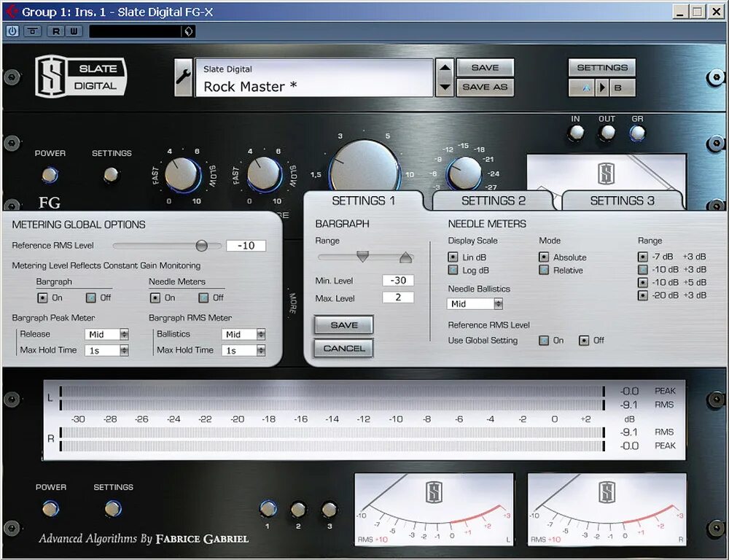The width and height of the screenshot is (729, 560).
Task: Open the top-right SETTINGS button
Action: click(x=602, y=68)
